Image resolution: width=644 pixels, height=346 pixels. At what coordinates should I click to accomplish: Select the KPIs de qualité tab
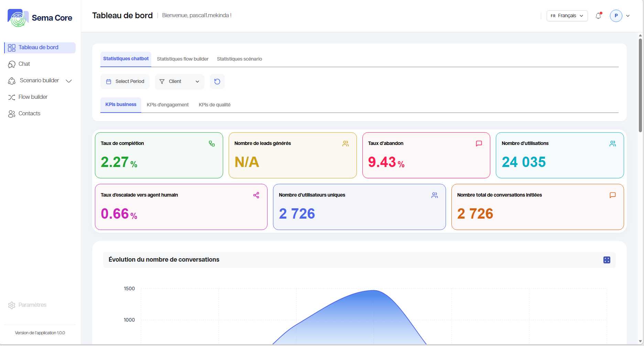[215, 105]
